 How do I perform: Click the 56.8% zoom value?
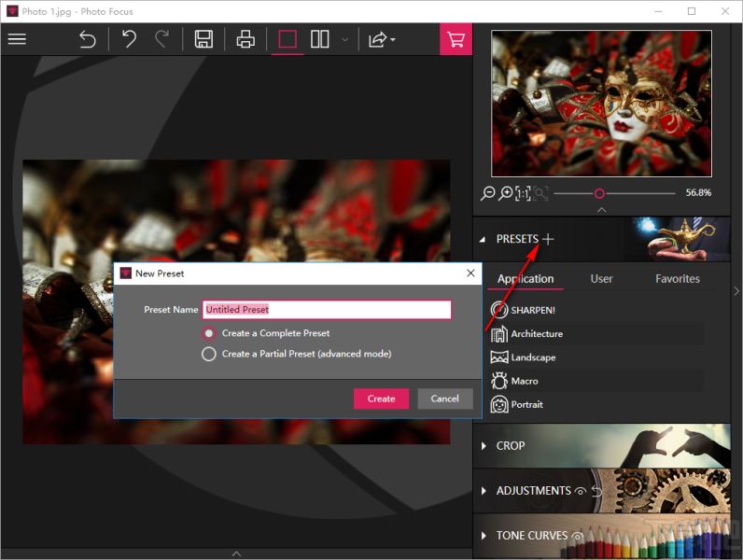(x=698, y=193)
